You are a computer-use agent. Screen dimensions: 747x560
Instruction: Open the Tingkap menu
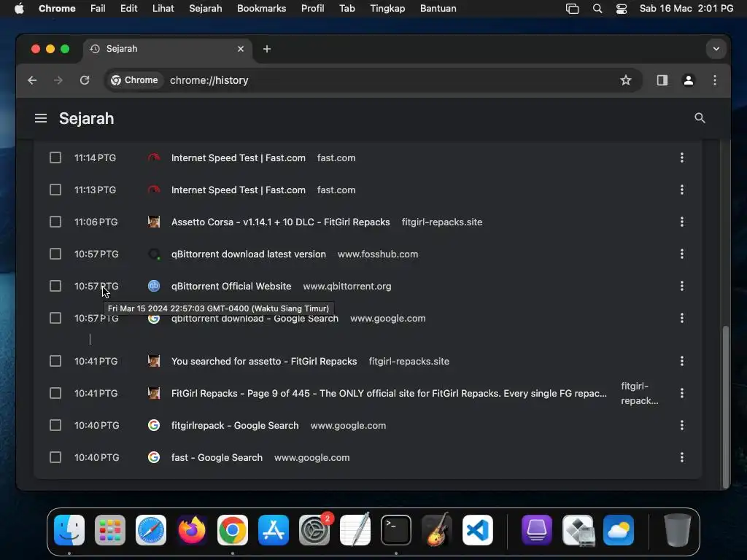(x=387, y=9)
